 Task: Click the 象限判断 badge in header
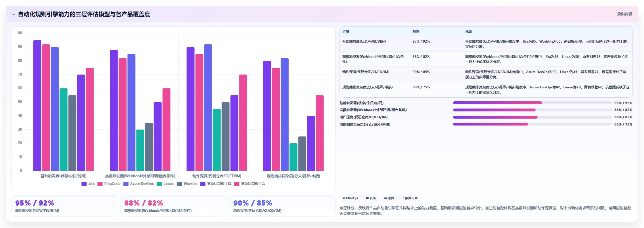(624, 14)
